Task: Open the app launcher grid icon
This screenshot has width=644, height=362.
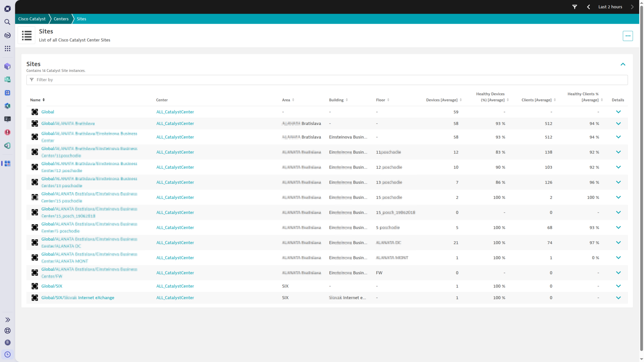Action: coord(7,49)
